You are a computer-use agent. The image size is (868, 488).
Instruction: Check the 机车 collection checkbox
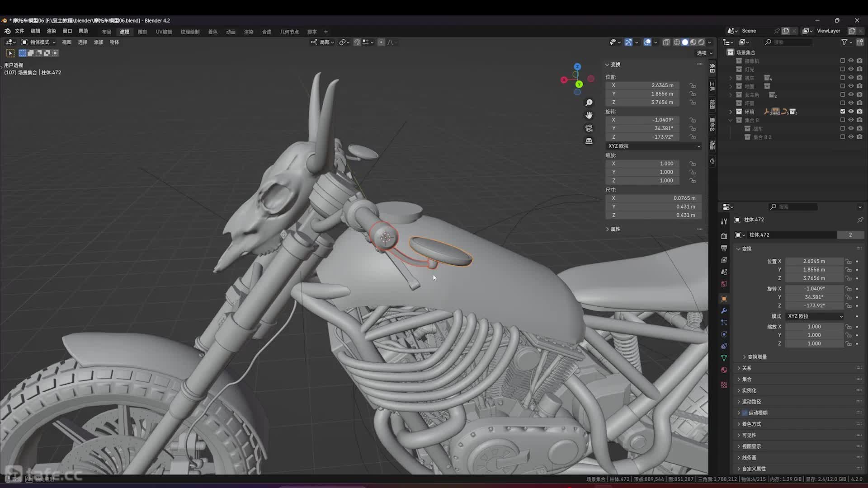[x=842, y=78]
